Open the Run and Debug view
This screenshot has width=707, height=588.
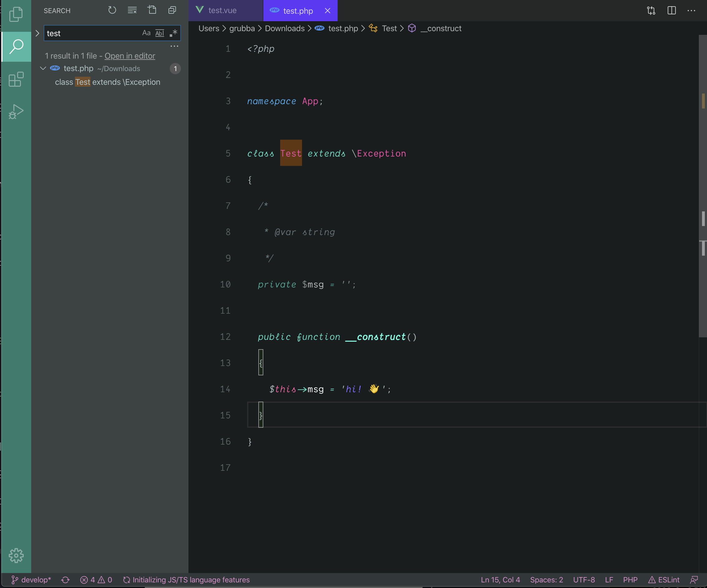[16, 111]
